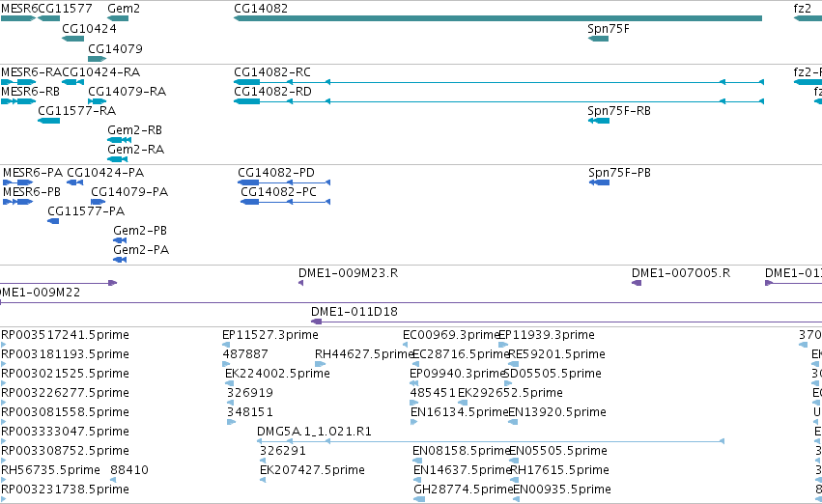This screenshot has height=504, width=822.
Task: Click EST EK207427.5prime
Action: (312, 470)
